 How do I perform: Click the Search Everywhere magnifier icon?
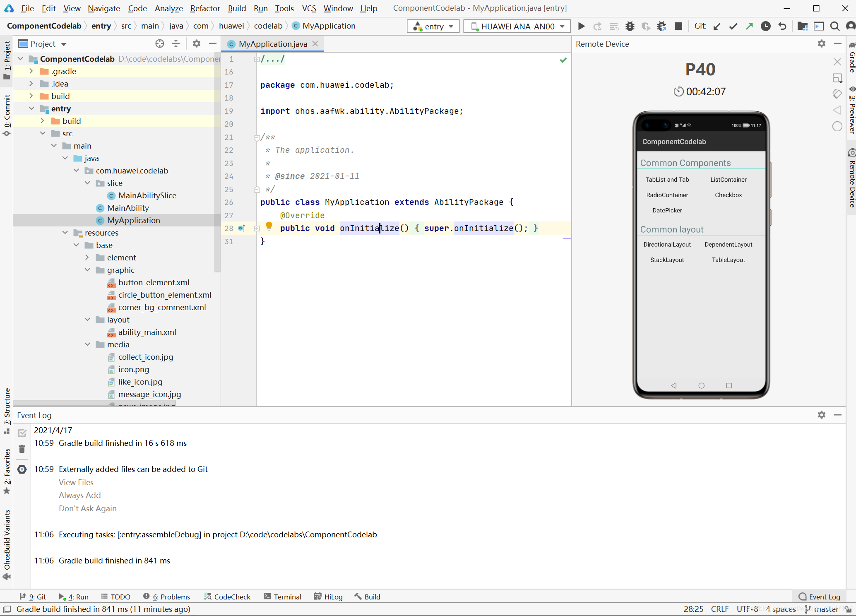coord(835,26)
